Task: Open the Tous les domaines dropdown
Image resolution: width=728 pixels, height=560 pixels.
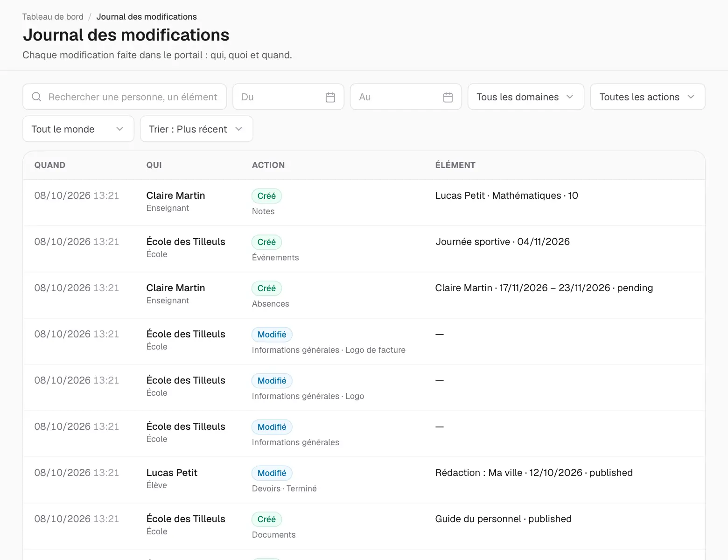Action: [526, 97]
